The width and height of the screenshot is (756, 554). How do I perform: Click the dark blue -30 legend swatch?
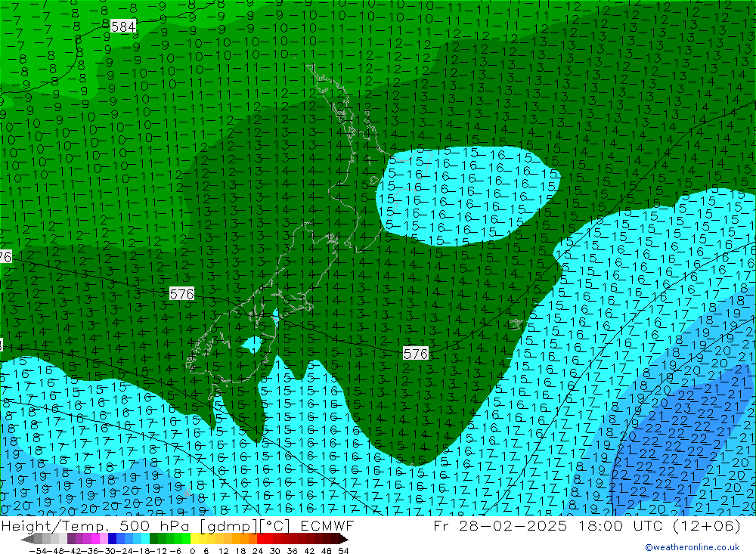click(112, 539)
